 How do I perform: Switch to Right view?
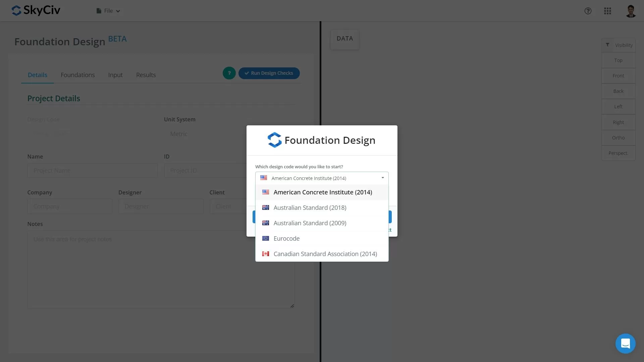coord(618,122)
